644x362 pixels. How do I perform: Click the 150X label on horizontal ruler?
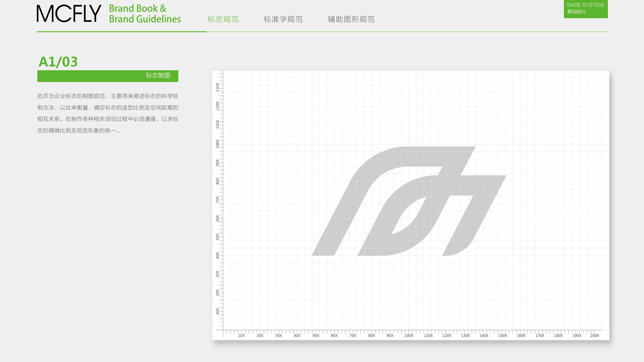[x=503, y=336]
